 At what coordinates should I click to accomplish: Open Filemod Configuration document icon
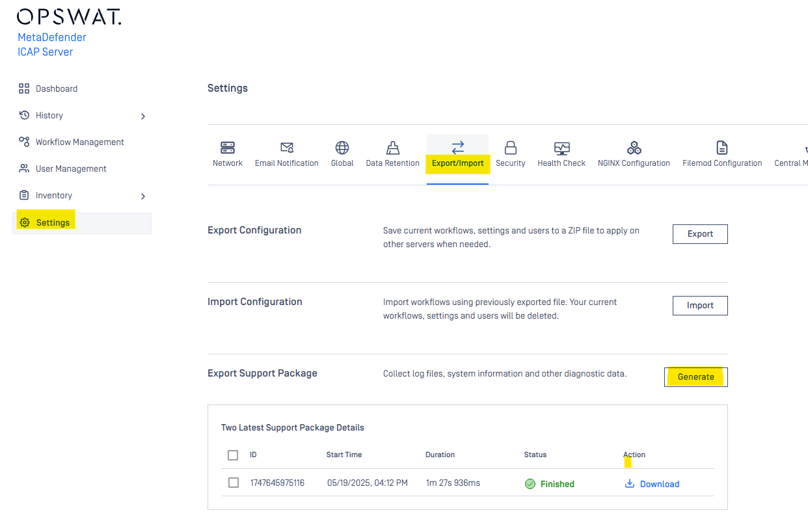pos(722,148)
